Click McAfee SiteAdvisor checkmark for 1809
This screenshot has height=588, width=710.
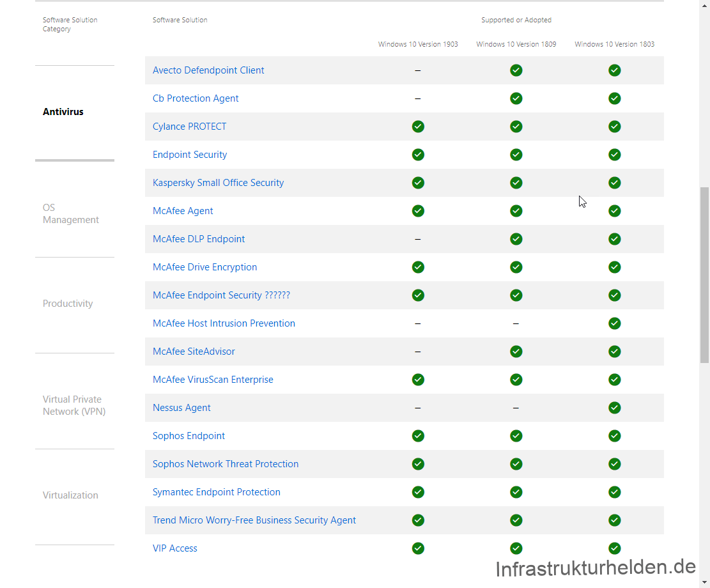point(516,351)
